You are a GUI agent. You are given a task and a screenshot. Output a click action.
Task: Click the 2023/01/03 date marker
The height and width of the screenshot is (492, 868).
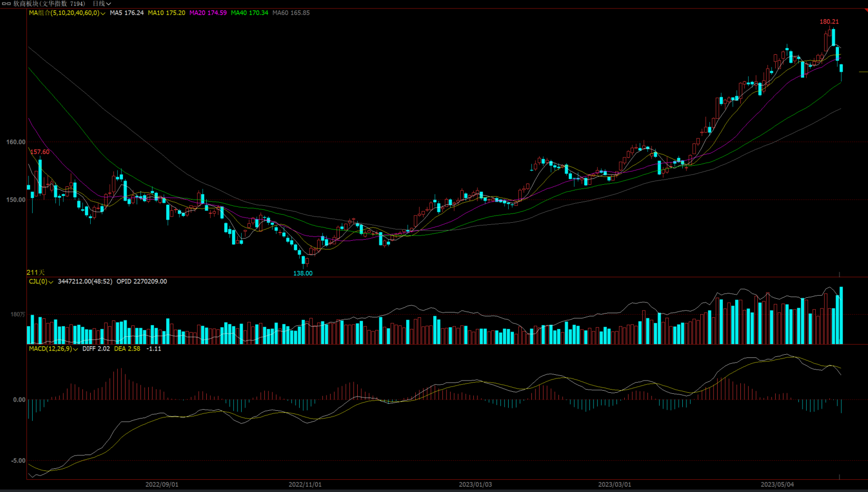(475, 485)
